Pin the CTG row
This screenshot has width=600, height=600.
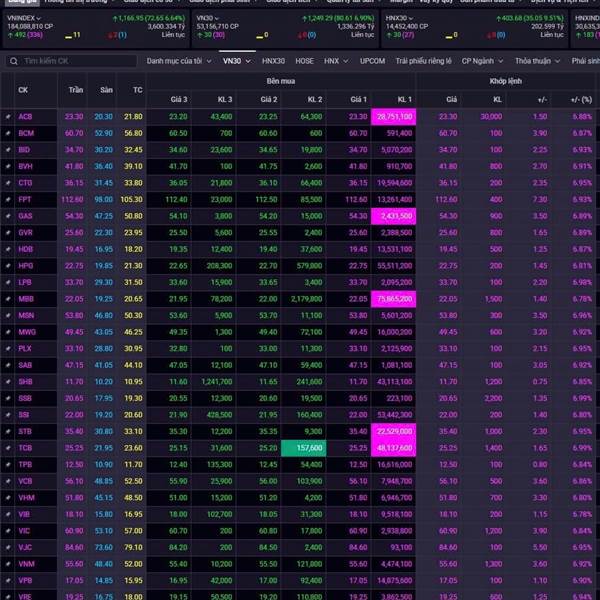(8, 183)
